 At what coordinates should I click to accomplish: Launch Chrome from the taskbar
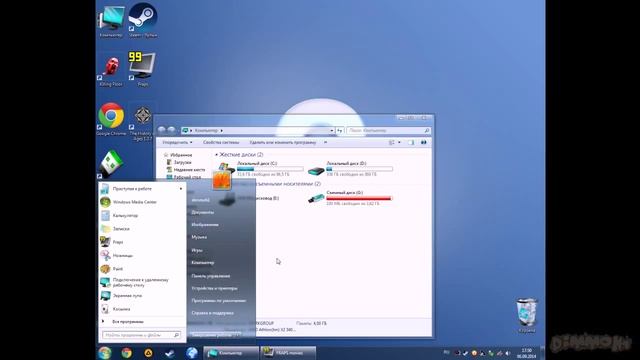coord(127,353)
